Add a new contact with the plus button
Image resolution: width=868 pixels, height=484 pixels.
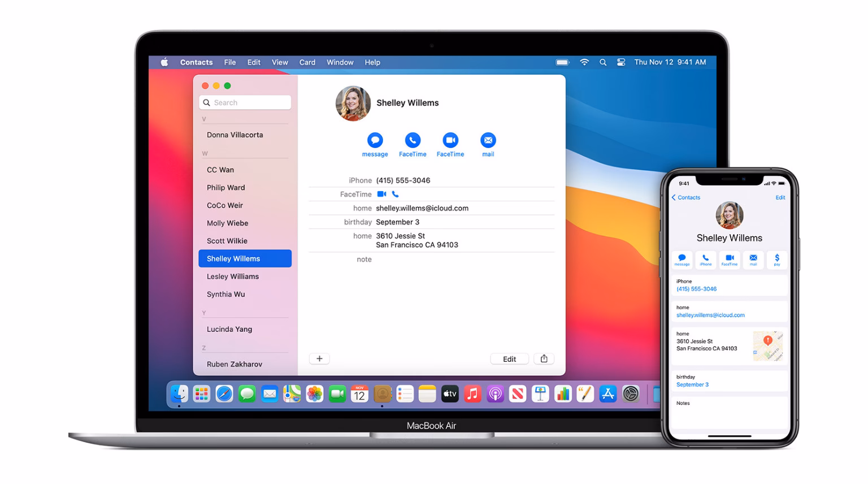tap(319, 358)
